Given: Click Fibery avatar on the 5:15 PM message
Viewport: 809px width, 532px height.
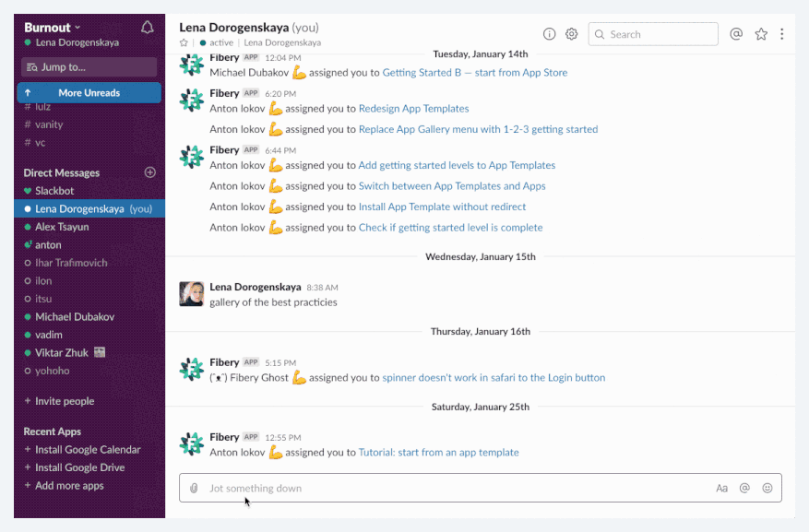Looking at the screenshot, I should pos(192,369).
